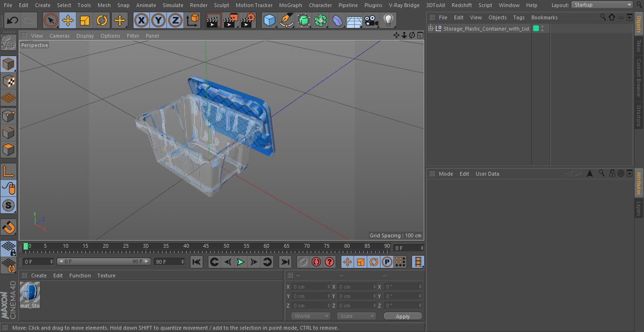Enable Axis modification mode

click(x=8, y=171)
